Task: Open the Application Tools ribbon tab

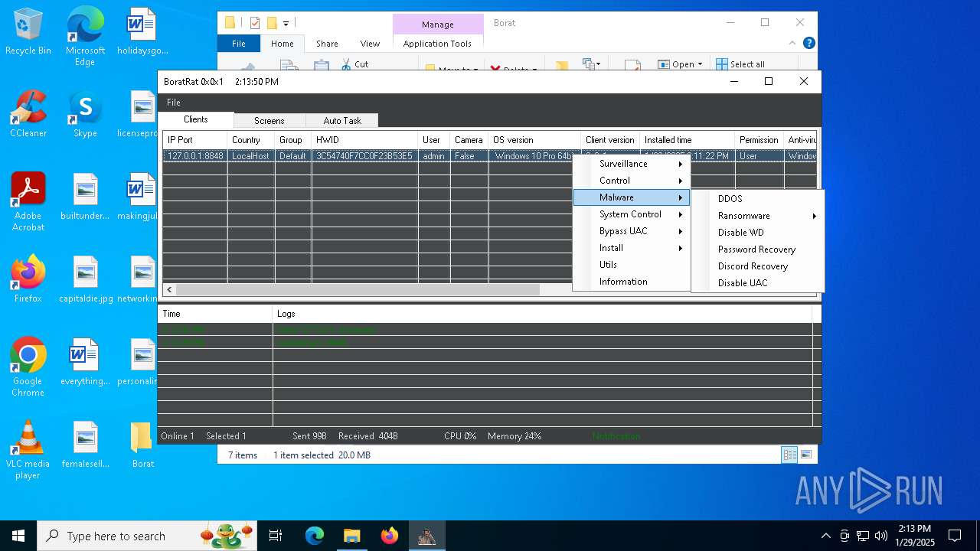Action: coord(437,44)
